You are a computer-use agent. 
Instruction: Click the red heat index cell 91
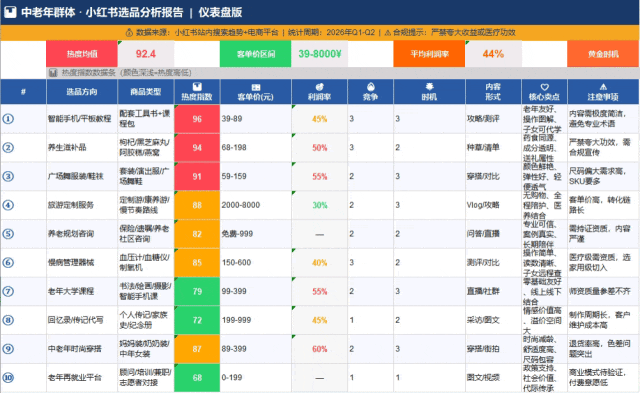[x=197, y=176]
